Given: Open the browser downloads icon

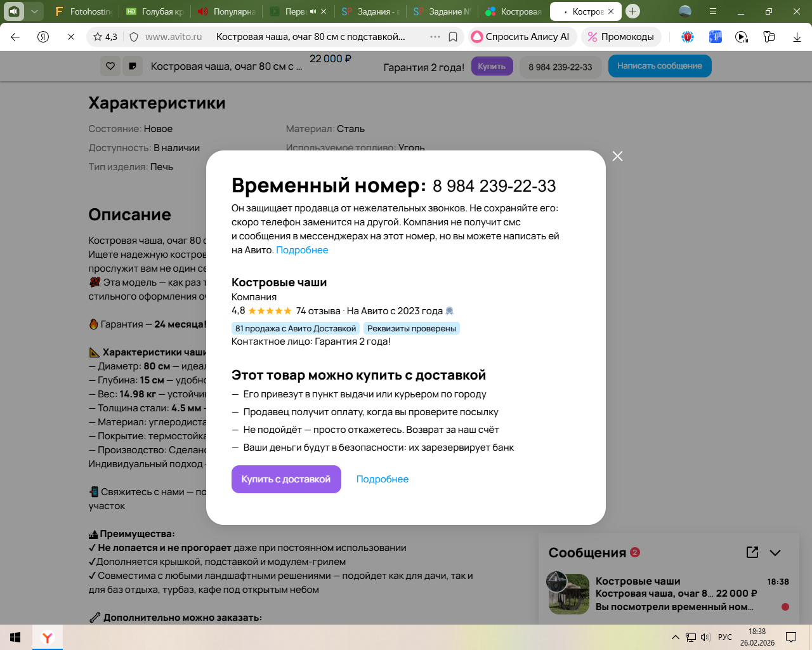Looking at the screenshot, I should [797, 37].
